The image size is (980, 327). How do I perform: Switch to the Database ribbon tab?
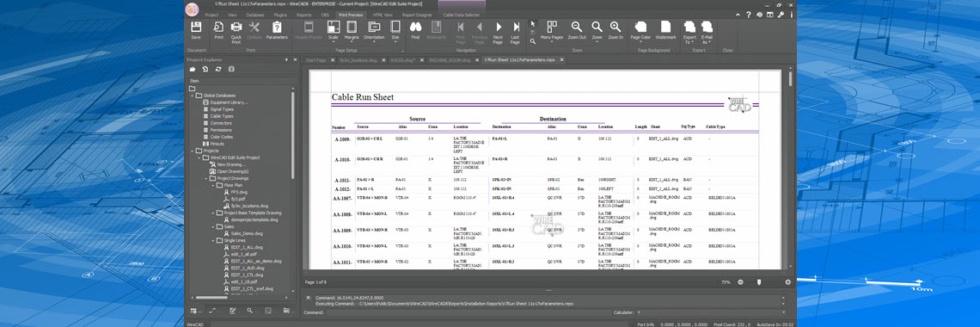click(x=255, y=14)
